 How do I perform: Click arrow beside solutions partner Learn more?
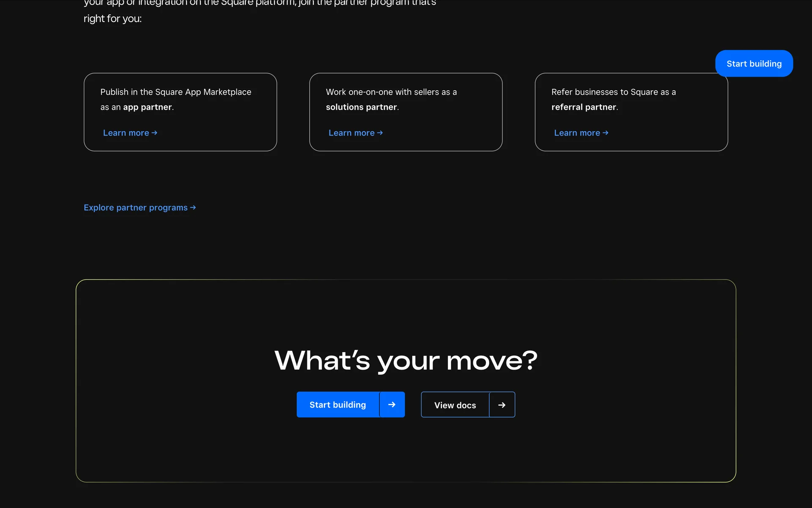[x=380, y=133]
